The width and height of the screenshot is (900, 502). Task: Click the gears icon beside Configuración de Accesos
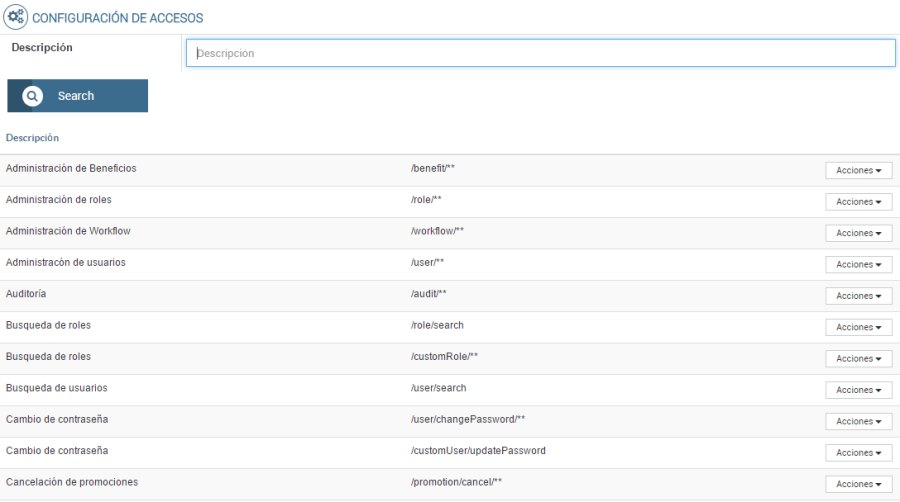[16, 17]
